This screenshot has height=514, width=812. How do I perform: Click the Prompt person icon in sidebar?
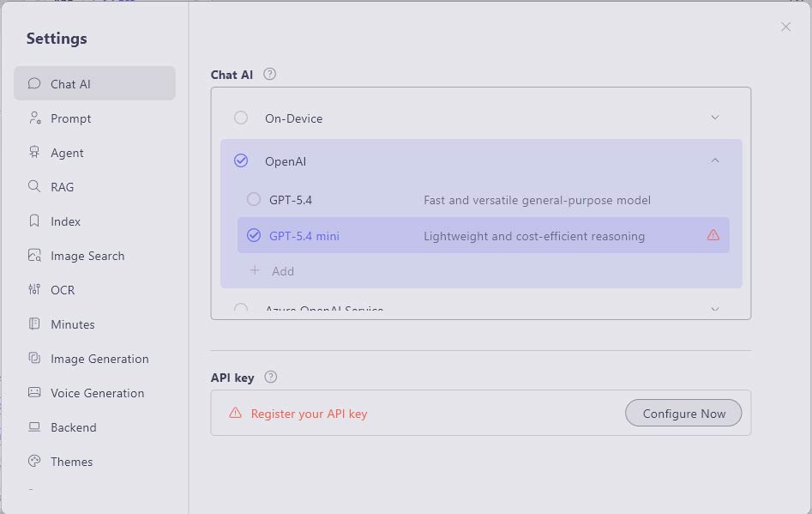(34, 118)
